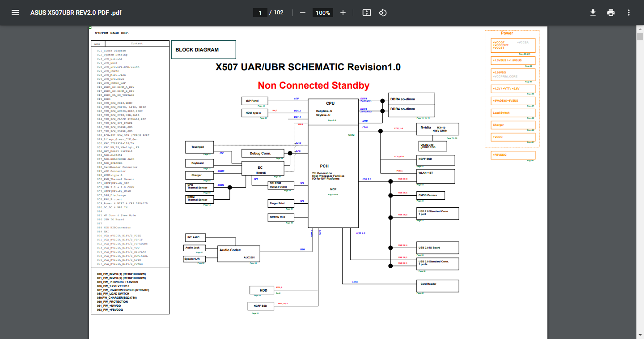Image resolution: width=644 pixels, height=339 pixels.
Task: Click the PCH block label
Action: coord(325,166)
